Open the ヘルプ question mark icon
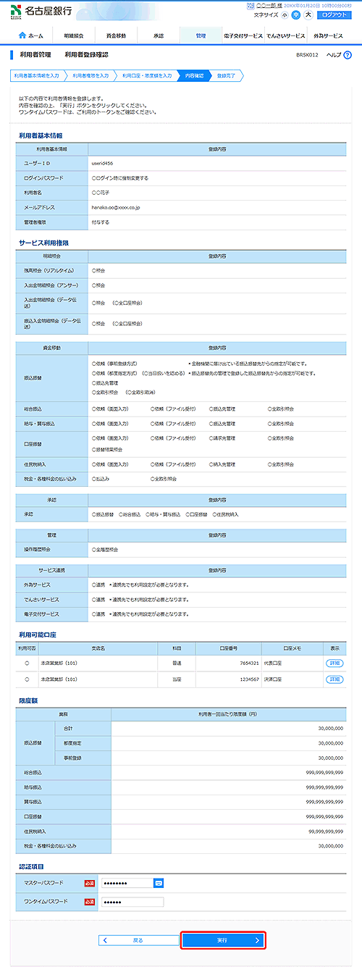362x980 pixels. (x=348, y=55)
